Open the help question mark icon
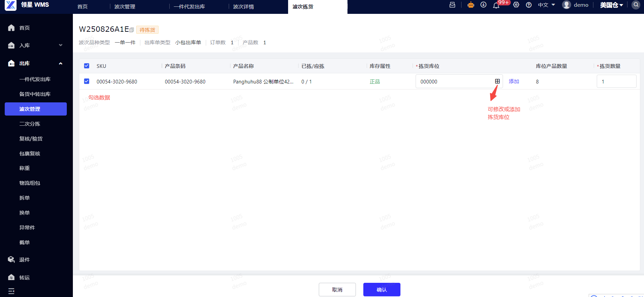644x297 pixels. (529, 5)
